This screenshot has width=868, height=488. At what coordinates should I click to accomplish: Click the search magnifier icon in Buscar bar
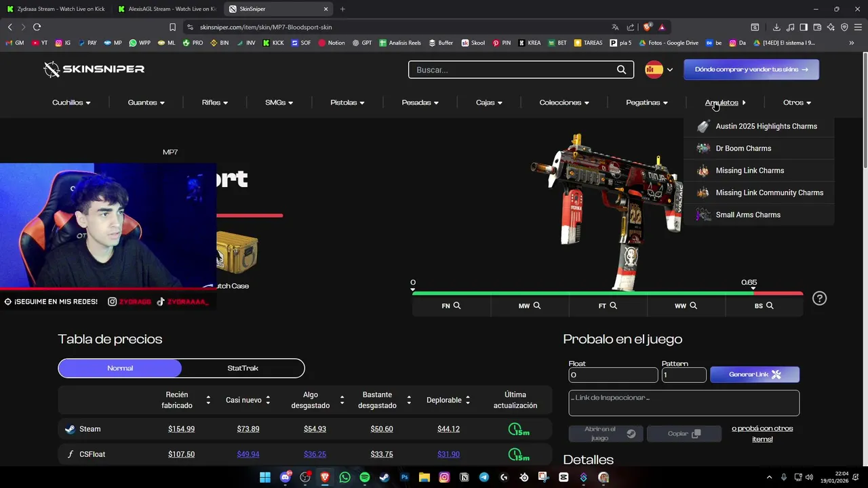tap(621, 70)
